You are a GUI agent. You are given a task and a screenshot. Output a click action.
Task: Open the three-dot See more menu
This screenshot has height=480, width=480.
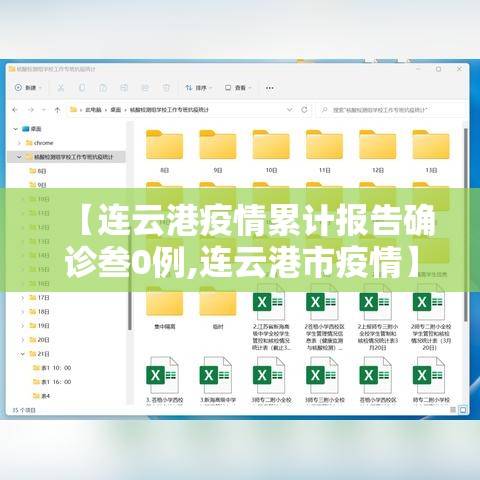(270, 88)
